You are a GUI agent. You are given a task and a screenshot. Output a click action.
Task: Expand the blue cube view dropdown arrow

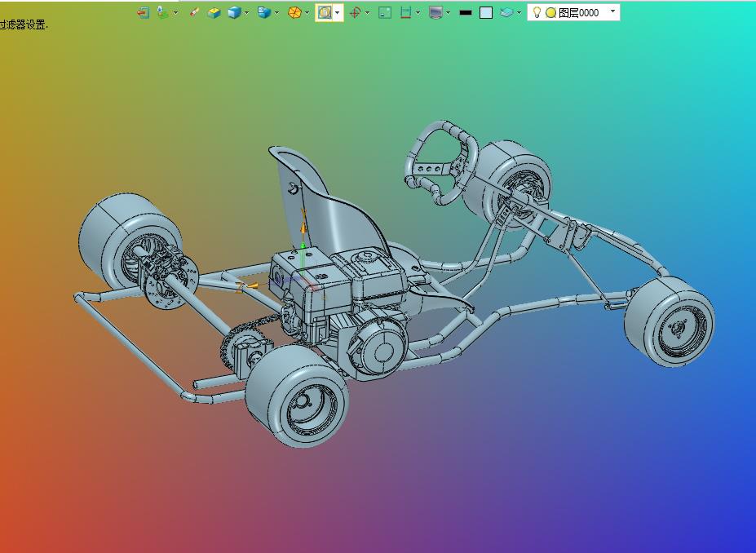247,13
